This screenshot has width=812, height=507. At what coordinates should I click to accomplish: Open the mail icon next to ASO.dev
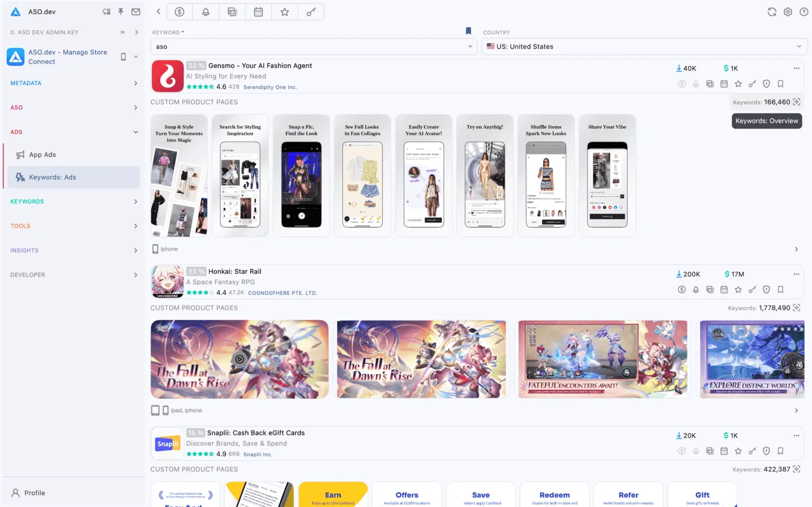click(x=135, y=11)
